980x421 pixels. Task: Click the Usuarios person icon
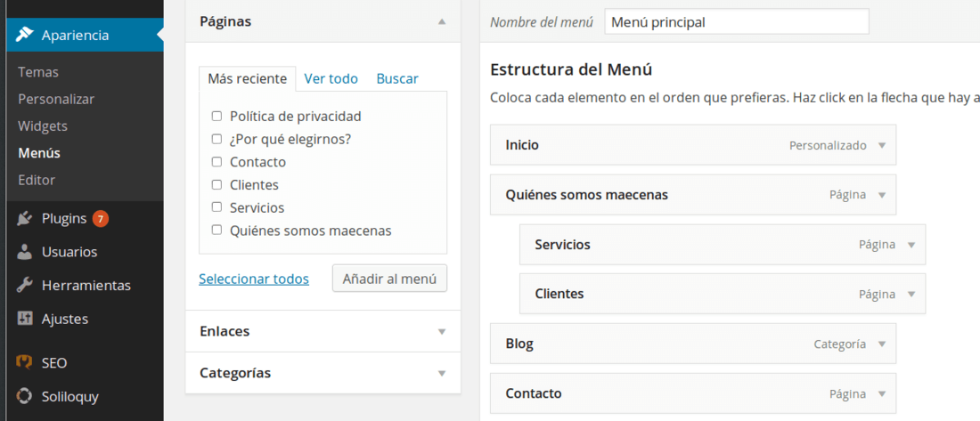(x=25, y=252)
